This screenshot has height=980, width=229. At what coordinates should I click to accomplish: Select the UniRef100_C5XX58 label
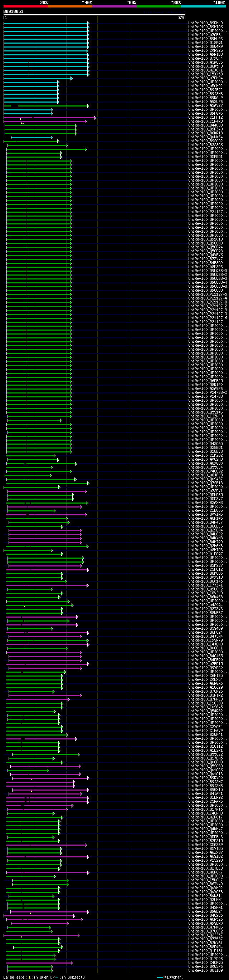[x=205, y=74]
